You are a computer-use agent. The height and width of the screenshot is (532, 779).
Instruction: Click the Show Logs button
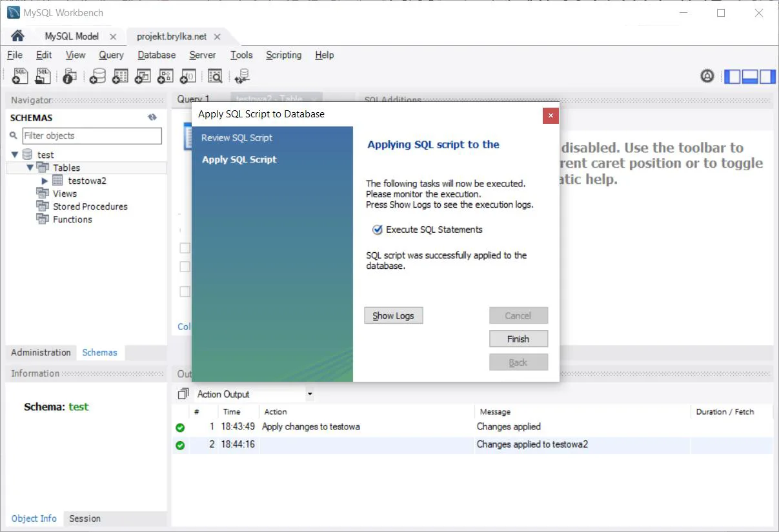coord(394,315)
